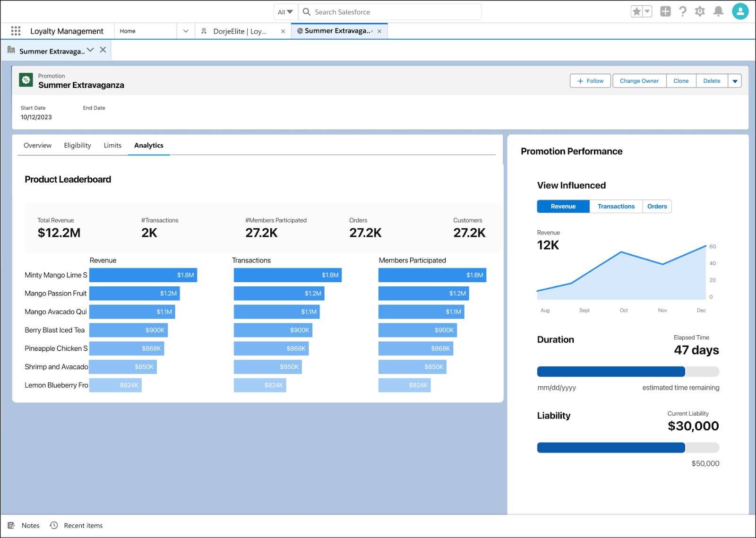Open more actions dropdown beside Delete

click(x=735, y=81)
